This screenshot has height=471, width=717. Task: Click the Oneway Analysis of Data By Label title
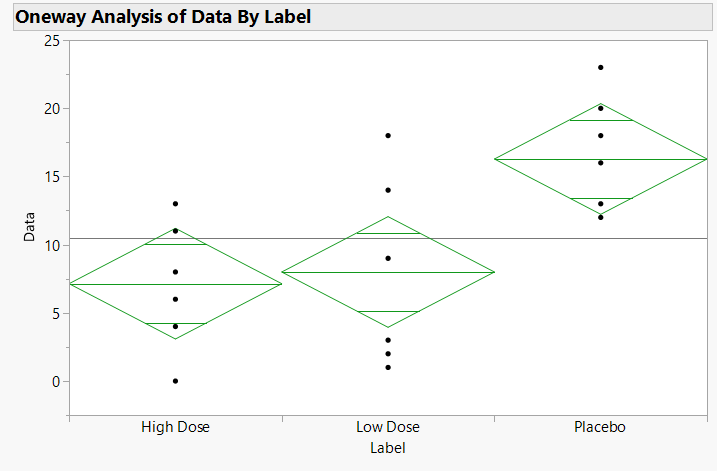[164, 17]
